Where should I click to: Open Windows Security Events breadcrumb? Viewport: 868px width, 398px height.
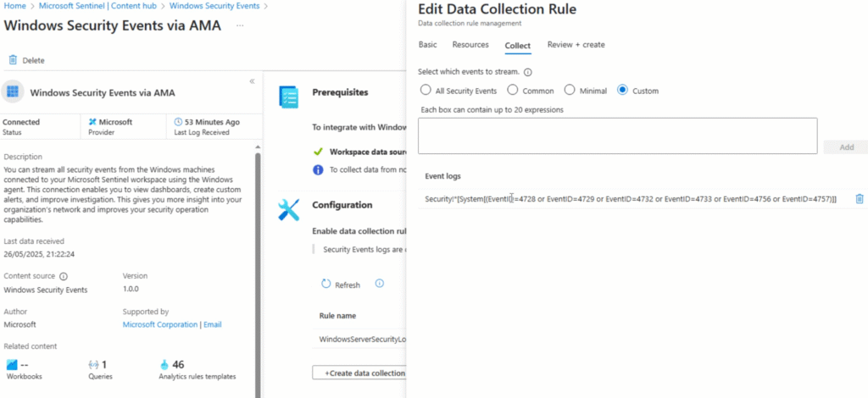pos(214,6)
